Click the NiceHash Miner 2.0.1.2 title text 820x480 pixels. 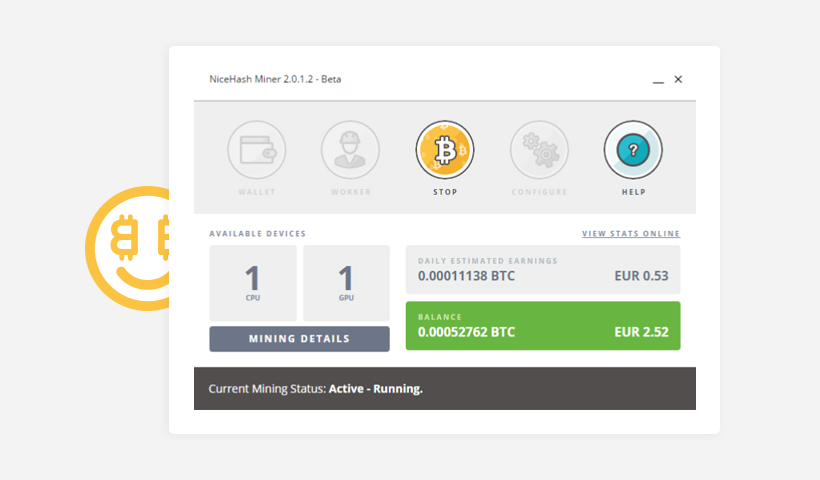[275, 79]
